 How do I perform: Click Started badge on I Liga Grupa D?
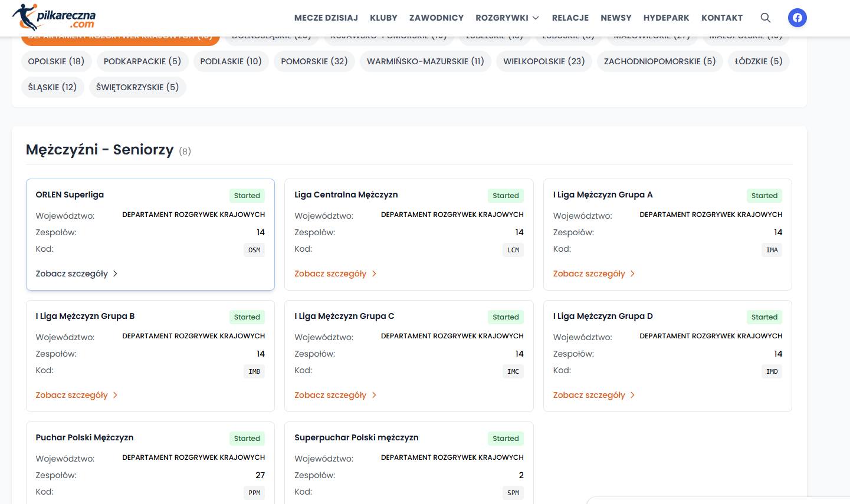point(764,317)
